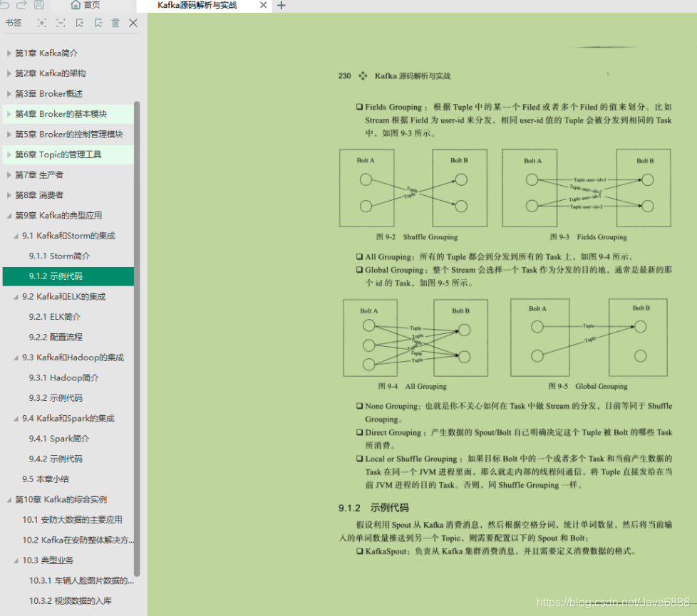Click the 图 9-3 Fields Grouping caption
The height and width of the screenshot is (616, 697).
click(x=589, y=237)
